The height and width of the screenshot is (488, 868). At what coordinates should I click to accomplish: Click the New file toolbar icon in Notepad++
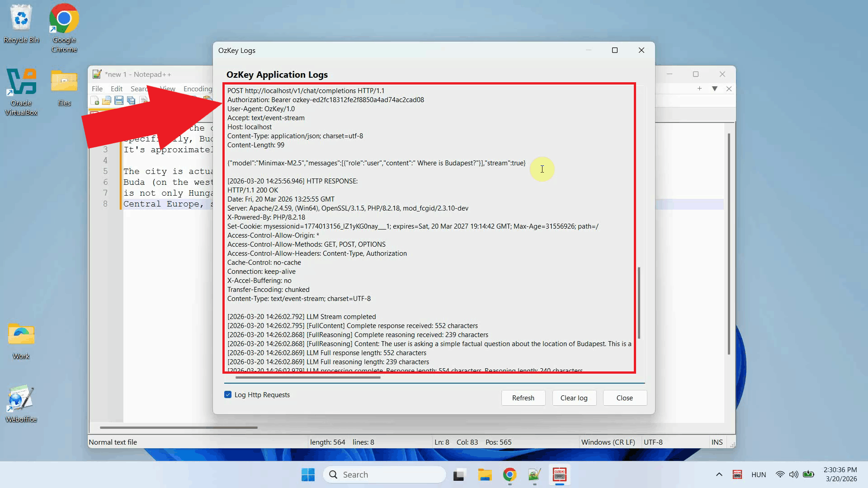click(95, 100)
